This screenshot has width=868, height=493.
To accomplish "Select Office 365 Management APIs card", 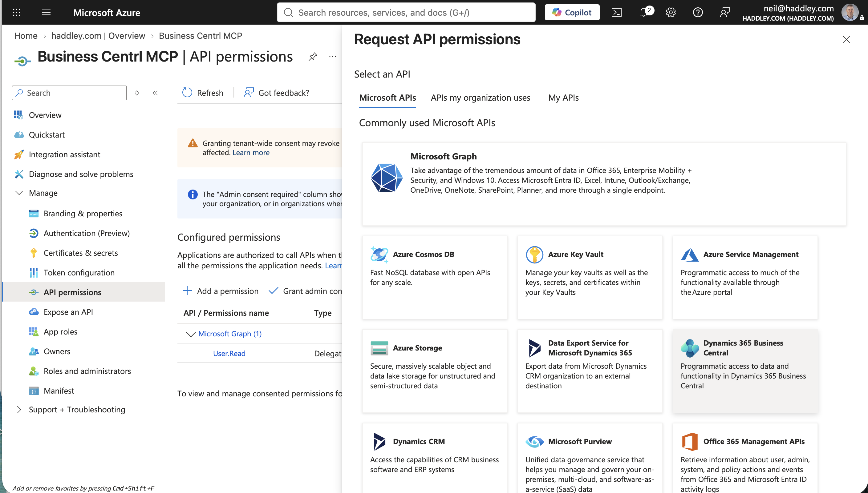I will point(745,458).
